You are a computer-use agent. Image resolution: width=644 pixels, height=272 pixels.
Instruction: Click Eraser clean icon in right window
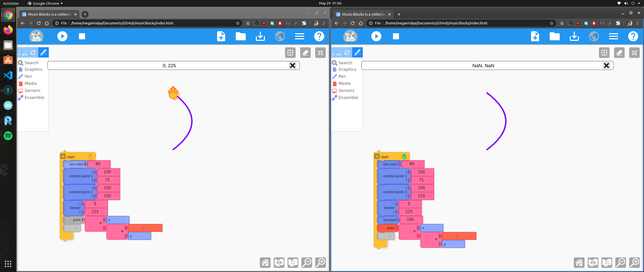click(x=619, y=53)
